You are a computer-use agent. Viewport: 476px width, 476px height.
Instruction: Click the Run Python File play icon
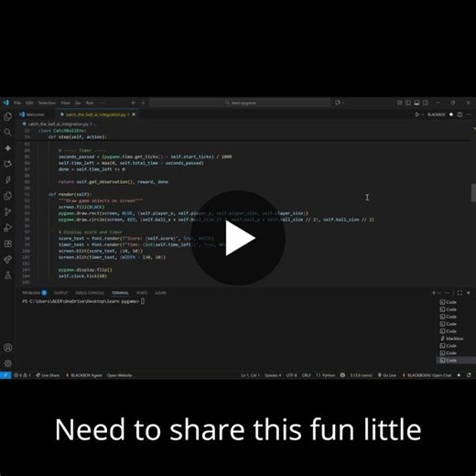[416, 114]
